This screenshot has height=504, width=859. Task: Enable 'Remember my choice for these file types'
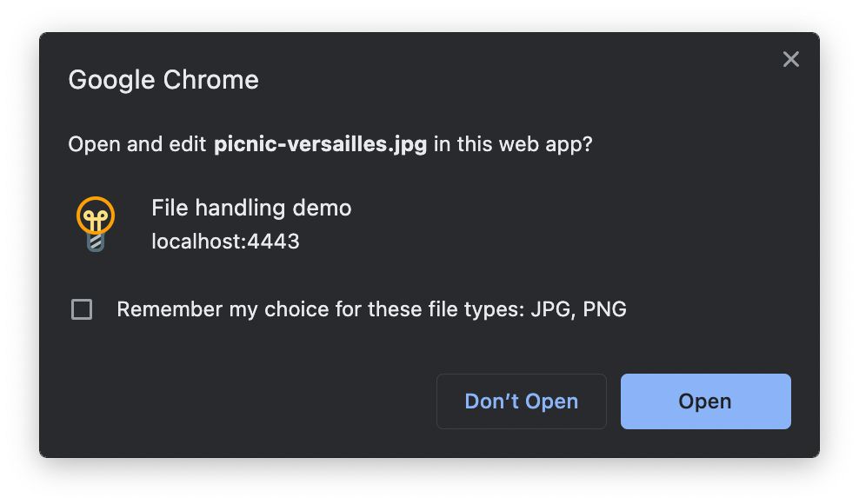tap(81, 309)
